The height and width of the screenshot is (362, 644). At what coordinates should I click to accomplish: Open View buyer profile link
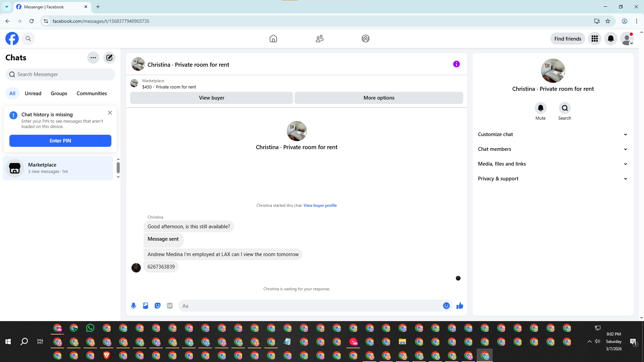(320, 205)
